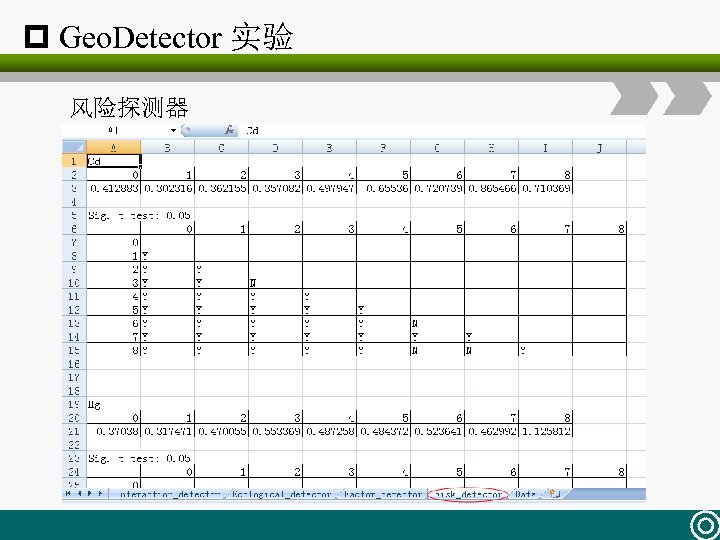Select row 10 header

click(74, 282)
